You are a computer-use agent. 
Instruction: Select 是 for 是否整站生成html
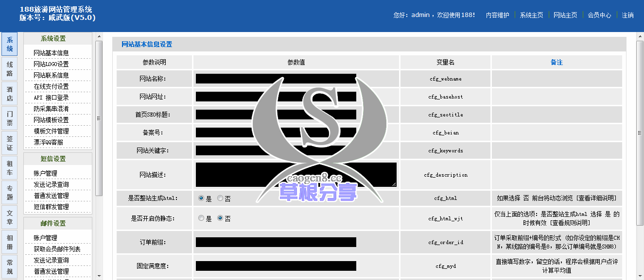click(201, 198)
